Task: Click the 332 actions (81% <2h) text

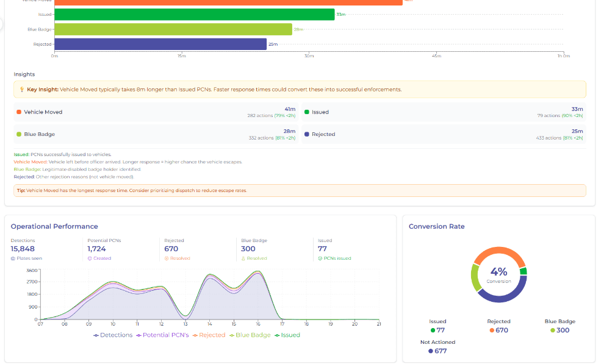Action: point(272,138)
